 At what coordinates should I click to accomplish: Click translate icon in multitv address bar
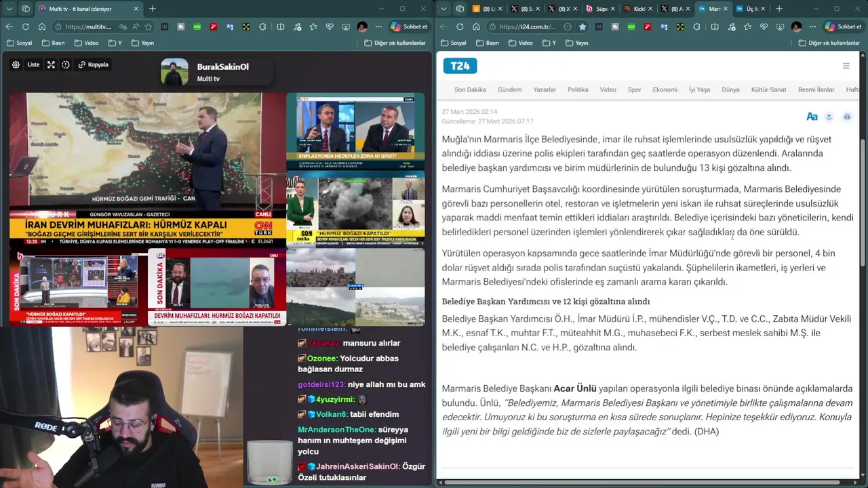[123, 26]
